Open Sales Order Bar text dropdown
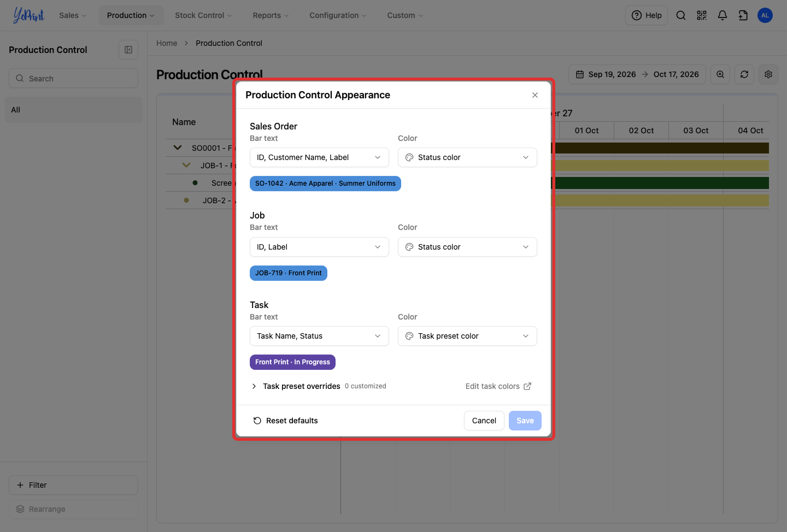This screenshot has height=532, width=787. [319, 157]
